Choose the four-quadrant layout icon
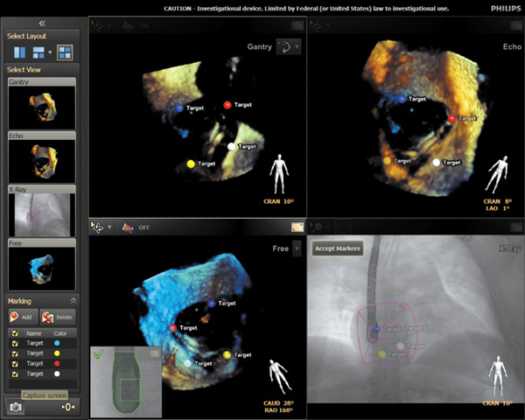 click(64, 52)
